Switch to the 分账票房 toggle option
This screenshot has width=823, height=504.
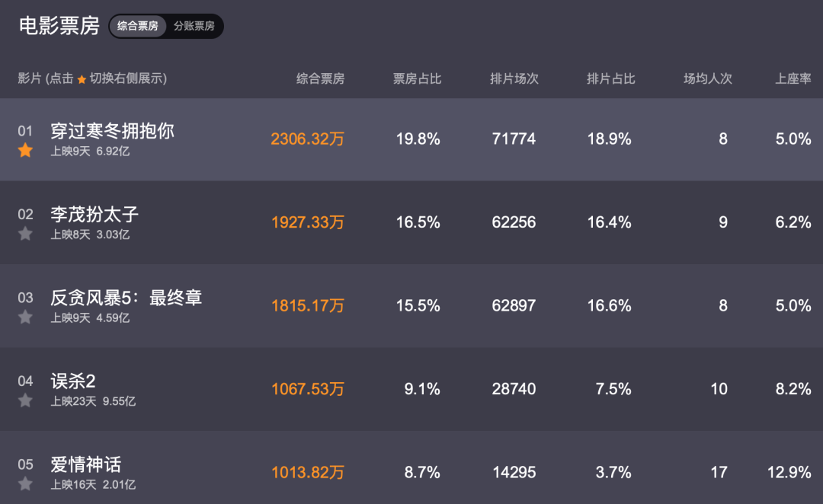(x=194, y=26)
